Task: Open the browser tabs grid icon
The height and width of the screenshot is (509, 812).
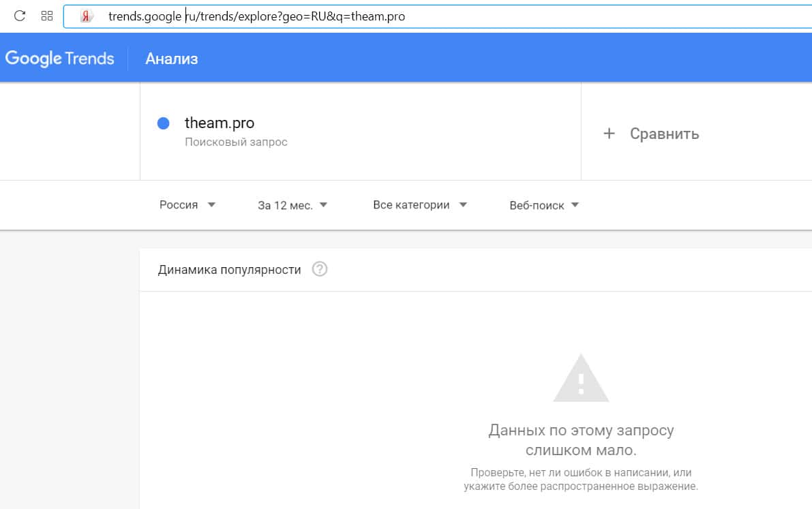Action: [x=47, y=16]
